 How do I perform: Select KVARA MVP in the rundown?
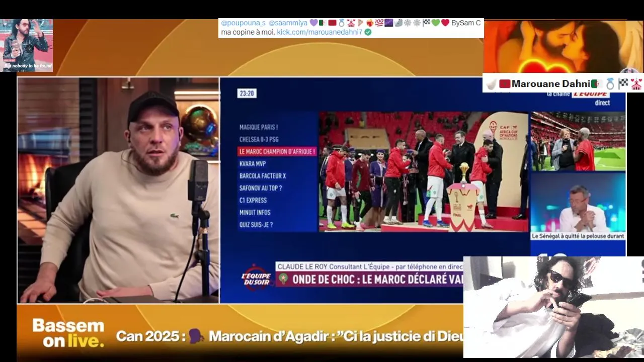pyautogui.click(x=253, y=164)
